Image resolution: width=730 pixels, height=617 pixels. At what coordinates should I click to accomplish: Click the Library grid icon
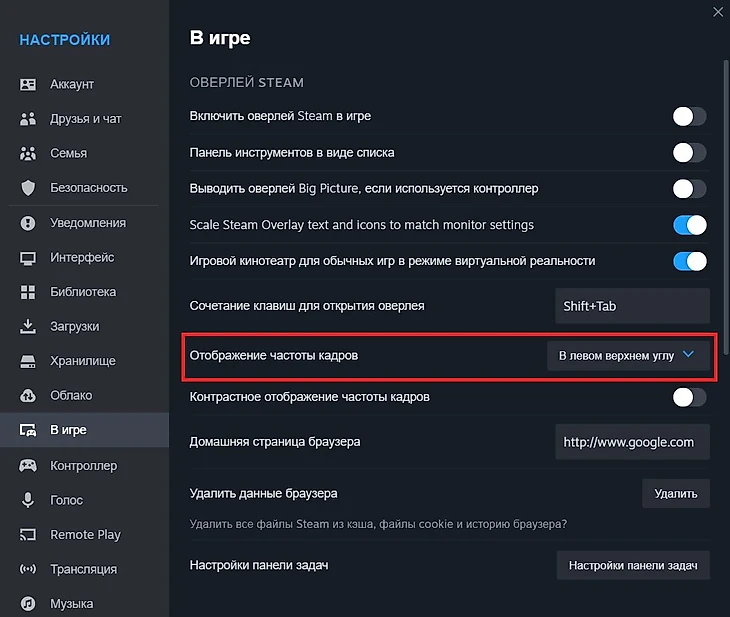pyautogui.click(x=28, y=292)
